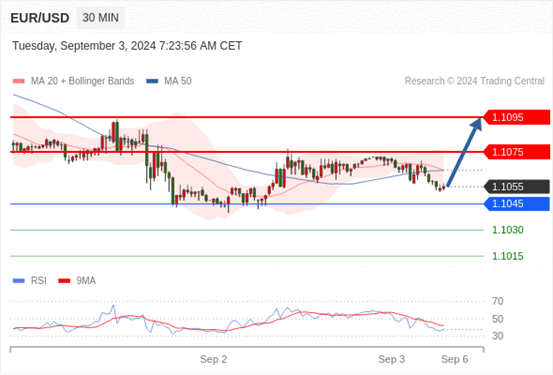This screenshot has height=375, width=553.
Task: Click the EUR/USD pair title
Action: point(40,18)
